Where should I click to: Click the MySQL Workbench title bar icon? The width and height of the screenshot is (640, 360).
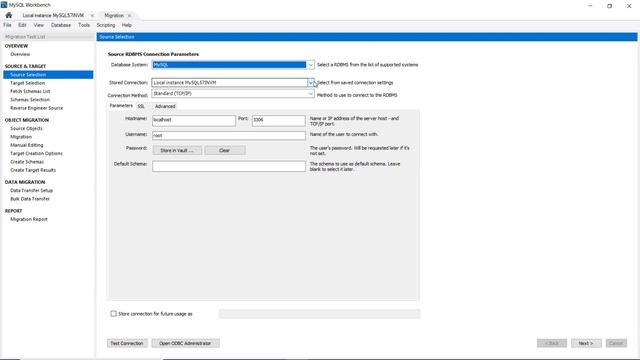pyautogui.click(x=4, y=5)
